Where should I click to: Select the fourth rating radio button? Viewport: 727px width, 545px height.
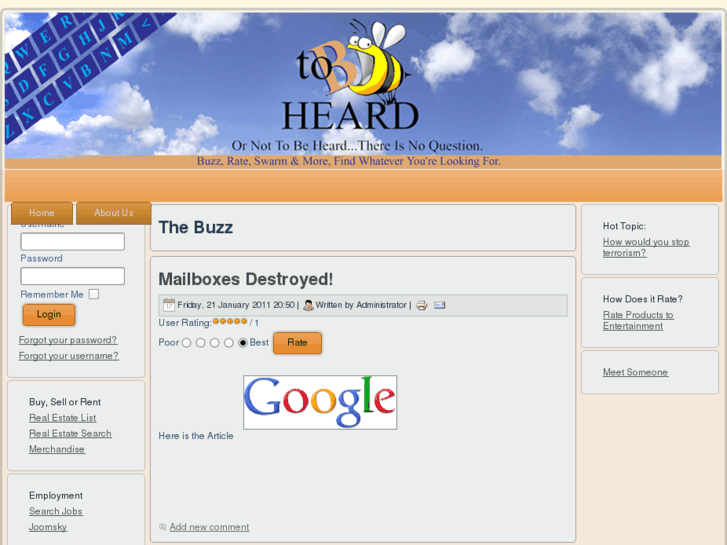pos(229,343)
